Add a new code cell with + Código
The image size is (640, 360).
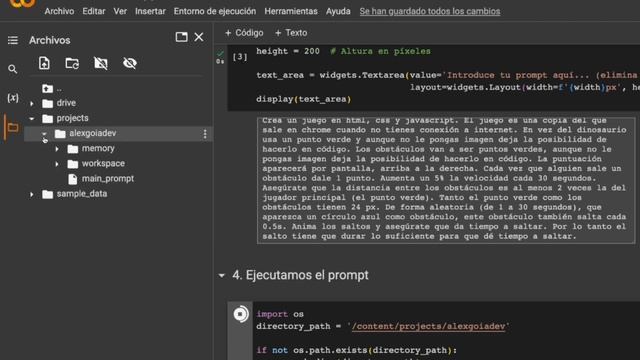244,33
